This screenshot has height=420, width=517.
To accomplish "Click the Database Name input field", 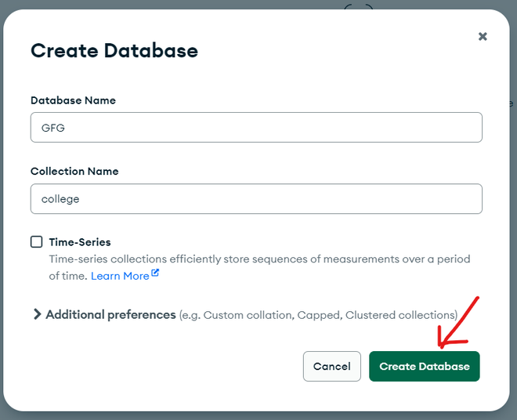I will 256,128.
